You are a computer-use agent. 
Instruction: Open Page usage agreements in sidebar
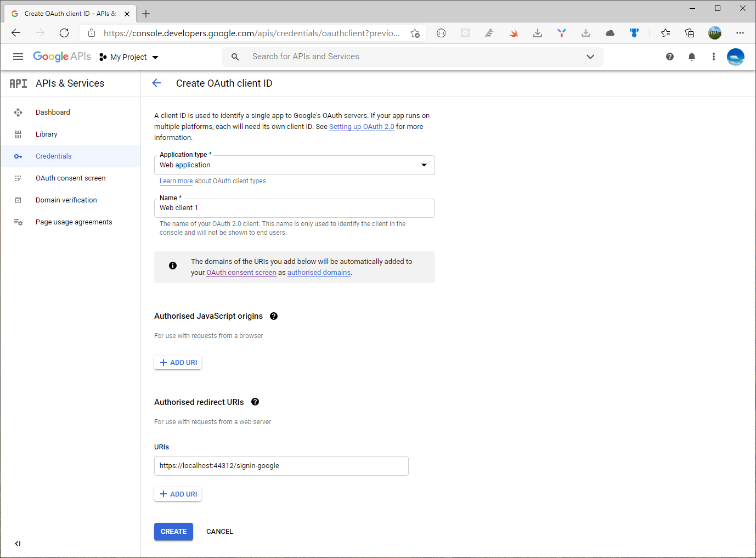pos(74,222)
